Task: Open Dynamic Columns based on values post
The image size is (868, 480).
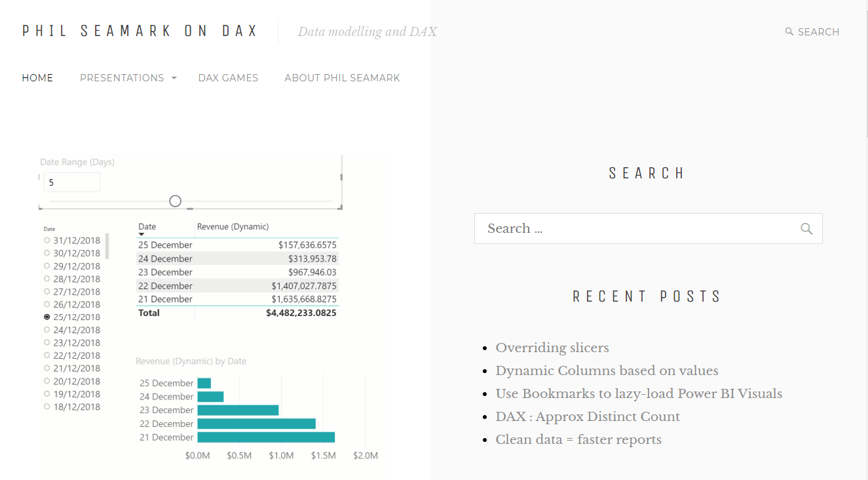Action: (607, 370)
